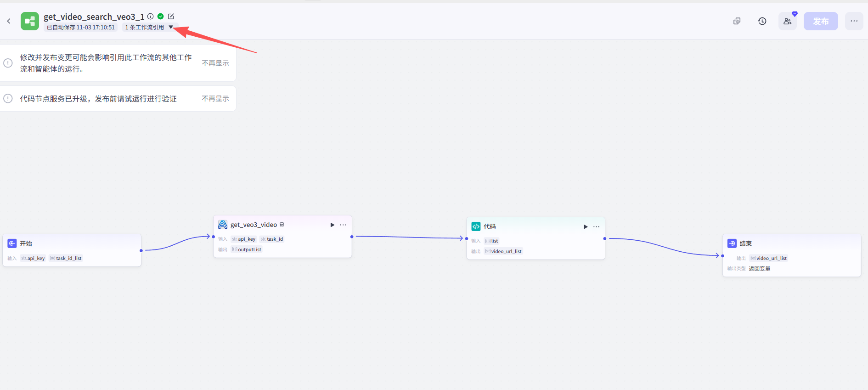Image resolution: width=868 pixels, height=390 pixels.
Task: Run the get_veo3_video node
Action: tap(332, 225)
